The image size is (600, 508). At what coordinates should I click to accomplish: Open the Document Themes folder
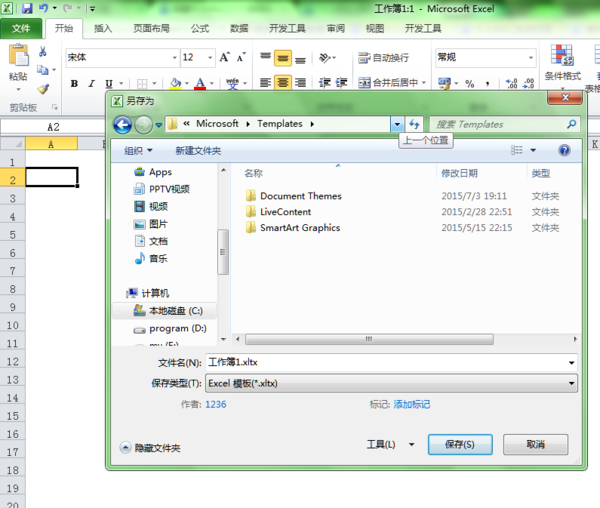[x=301, y=196]
